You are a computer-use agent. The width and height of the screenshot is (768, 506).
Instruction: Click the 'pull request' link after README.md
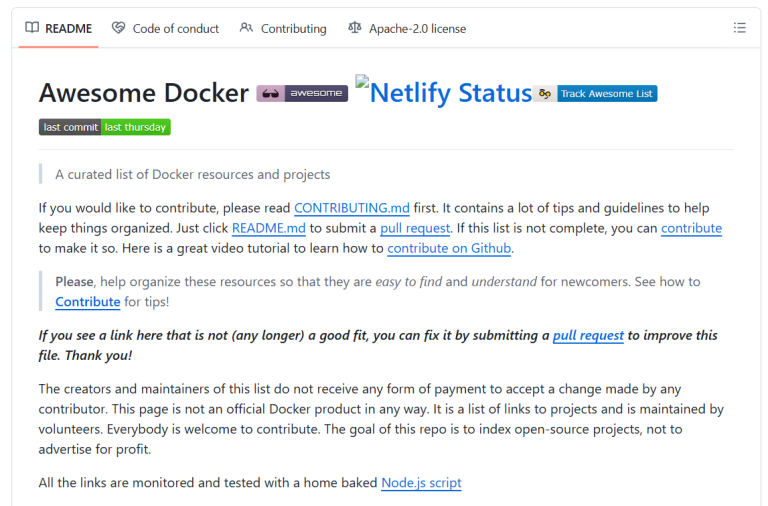coord(415,228)
